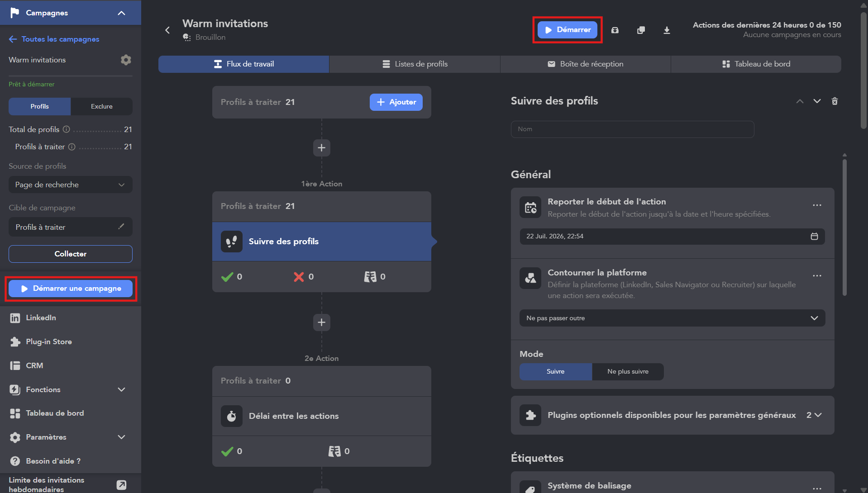
Task: Select the Délai entre les actions card
Action: click(322, 416)
